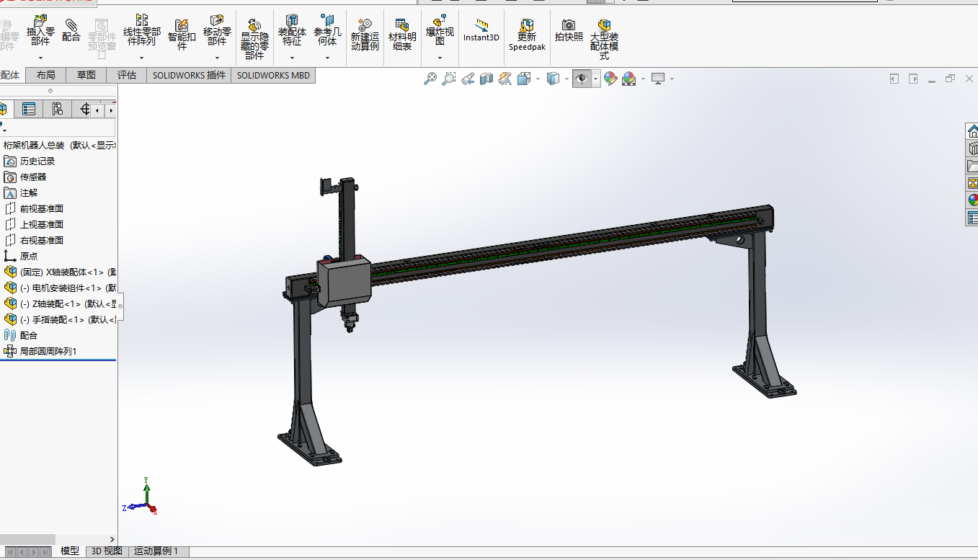This screenshot has width=978, height=560.
Task: Select 原点 (Origin) in the feature tree
Action: pyautogui.click(x=29, y=257)
